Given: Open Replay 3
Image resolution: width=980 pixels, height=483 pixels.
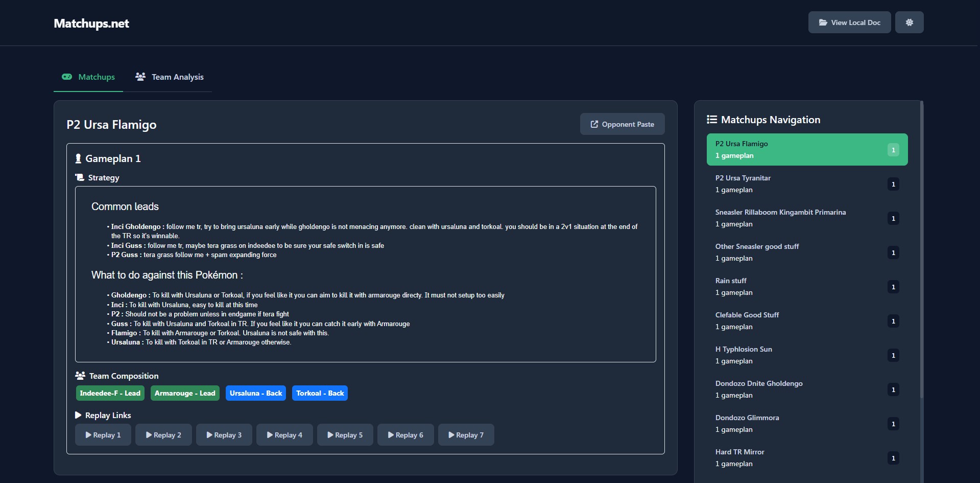Looking at the screenshot, I should coord(224,435).
